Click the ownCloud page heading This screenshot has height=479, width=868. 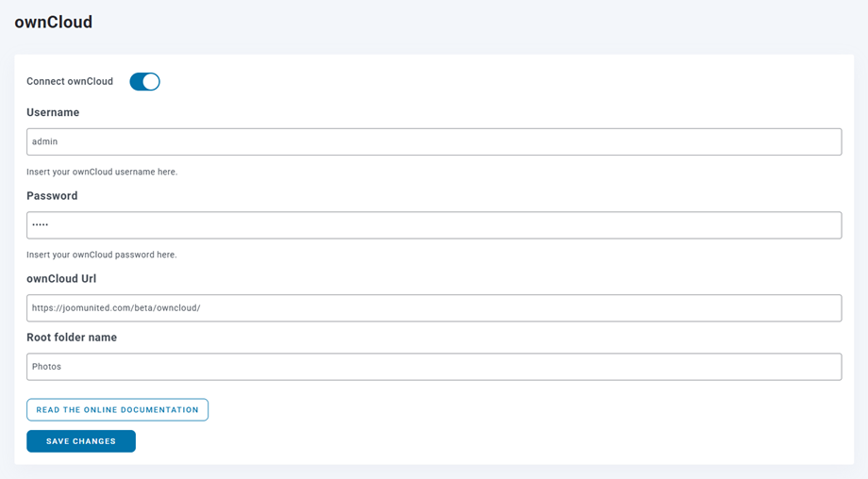(x=54, y=22)
